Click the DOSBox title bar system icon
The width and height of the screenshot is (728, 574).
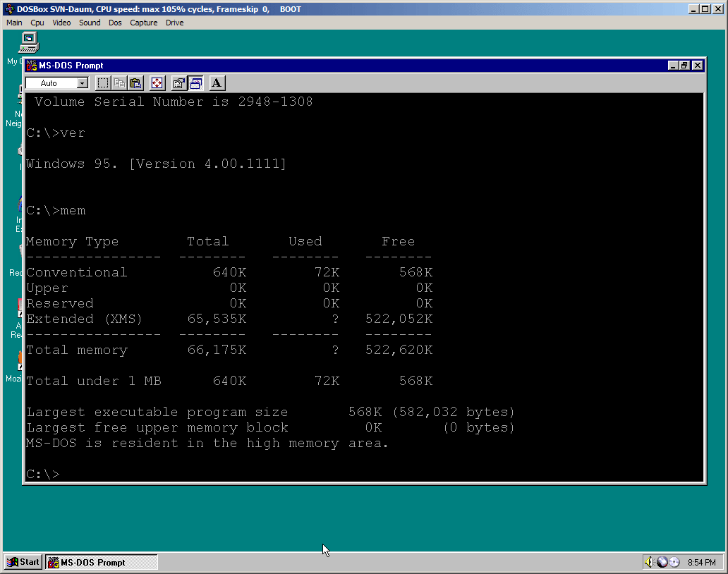[x=9, y=9]
